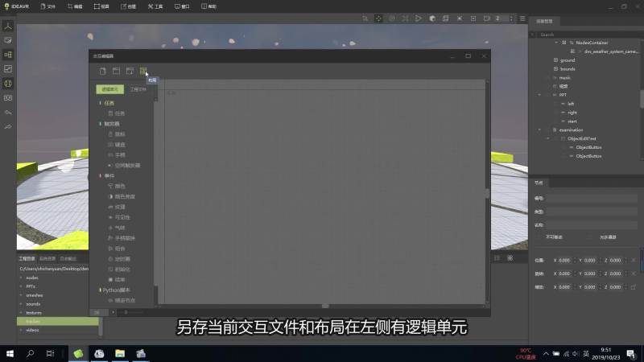Image resolution: width=644 pixels, height=362 pixels.
Task: Click the scale Z value field
Action: point(615,287)
